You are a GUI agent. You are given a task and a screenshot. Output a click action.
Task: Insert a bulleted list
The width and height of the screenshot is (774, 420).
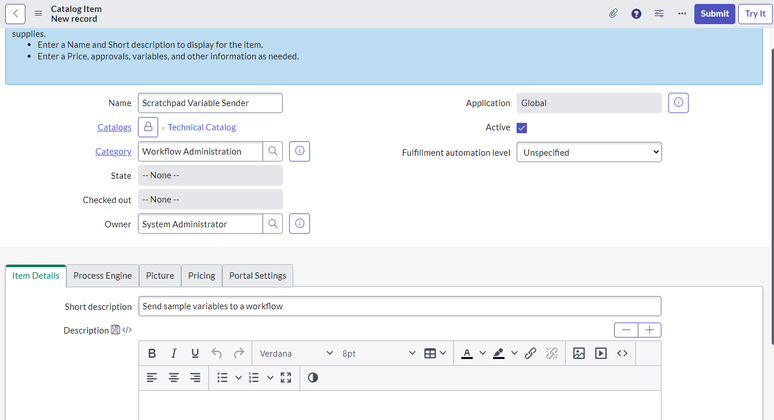pyautogui.click(x=223, y=378)
